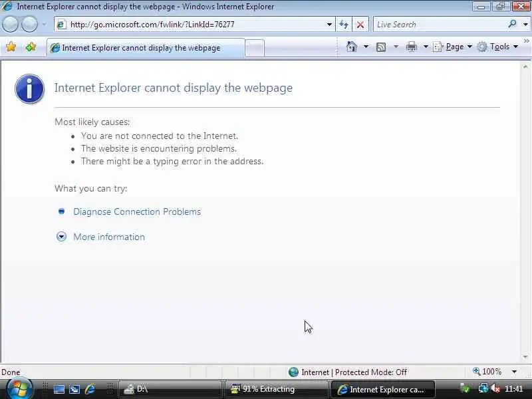The height and width of the screenshot is (399, 532).
Task: Click the zoom level 100% button
Action: coord(487,372)
